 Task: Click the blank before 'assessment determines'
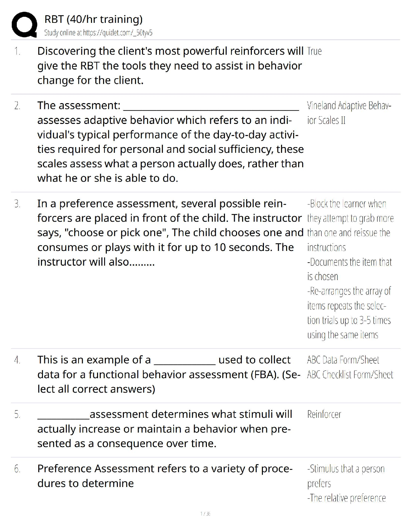[63, 416]
